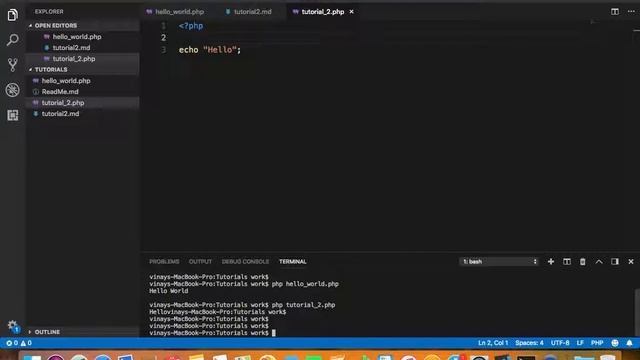Open the Extensions view
Viewport: 640px width, 360px height.
click(x=13, y=115)
